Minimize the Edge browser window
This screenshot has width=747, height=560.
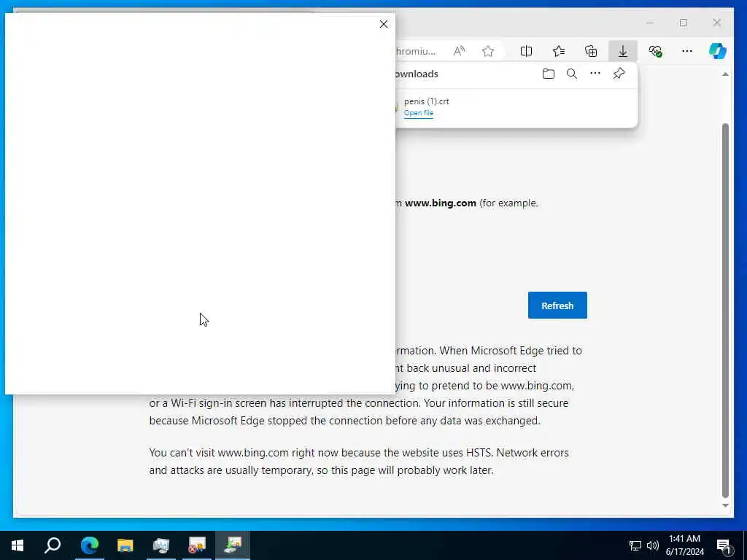[x=650, y=23]
